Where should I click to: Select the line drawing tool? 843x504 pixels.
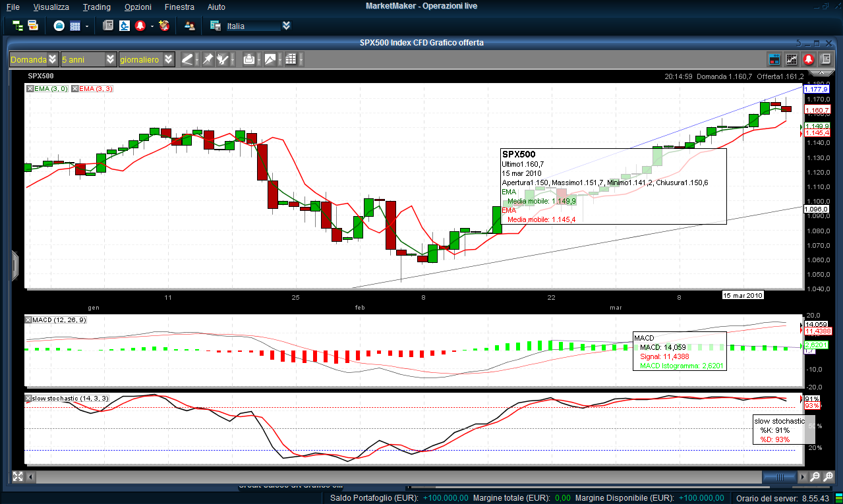187,59
